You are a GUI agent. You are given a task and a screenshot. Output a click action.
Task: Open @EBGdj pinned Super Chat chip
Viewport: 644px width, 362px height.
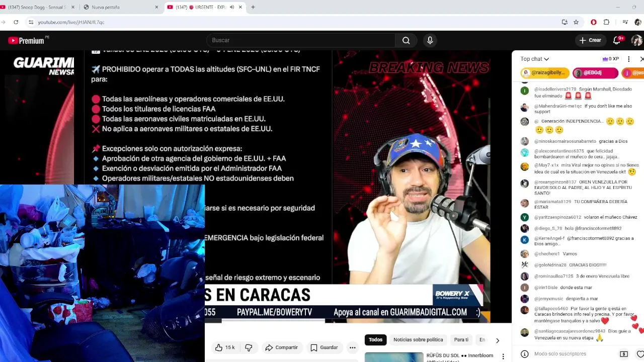(595, 73)
